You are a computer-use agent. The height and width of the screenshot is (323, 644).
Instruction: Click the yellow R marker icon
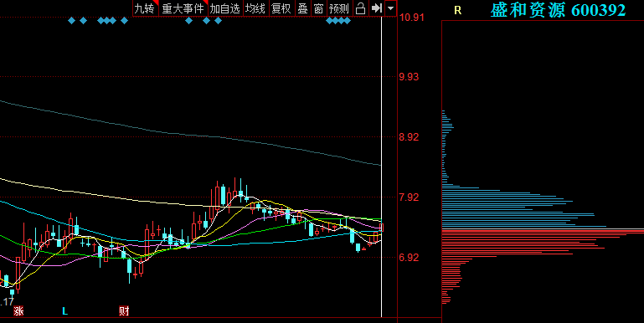[x=457, y=11]
